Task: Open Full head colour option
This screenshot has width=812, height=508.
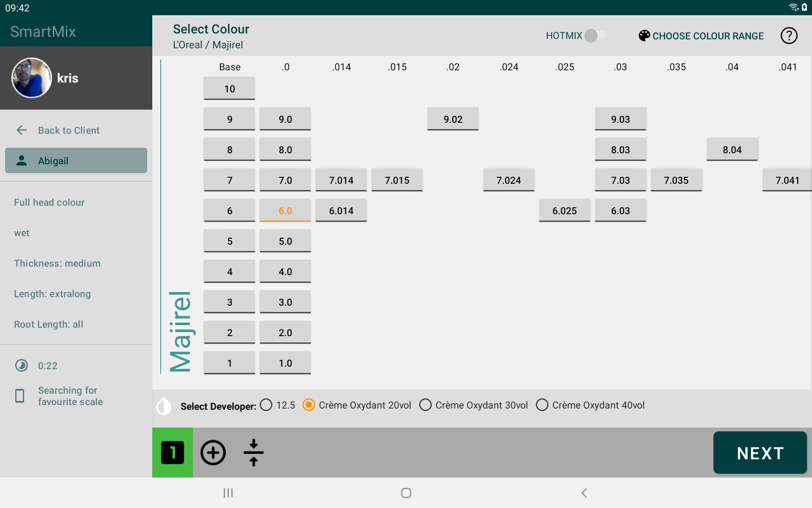Action: click(49, 202)
